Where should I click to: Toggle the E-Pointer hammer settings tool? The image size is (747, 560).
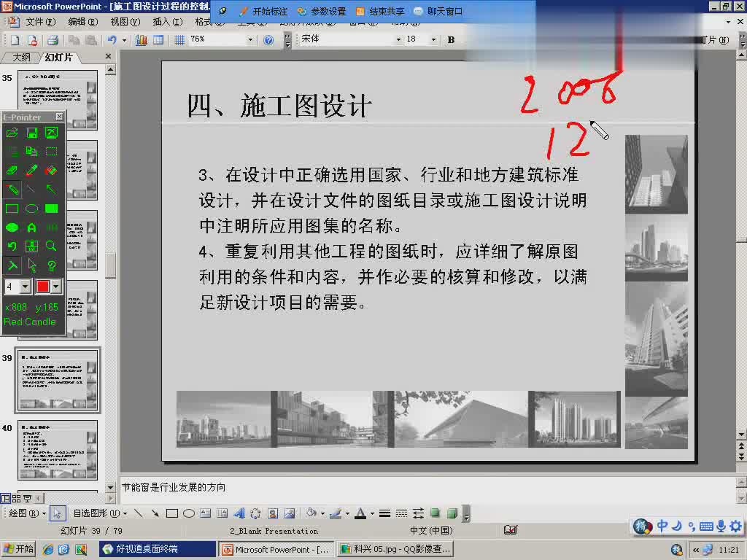click(x=12, y=265)
